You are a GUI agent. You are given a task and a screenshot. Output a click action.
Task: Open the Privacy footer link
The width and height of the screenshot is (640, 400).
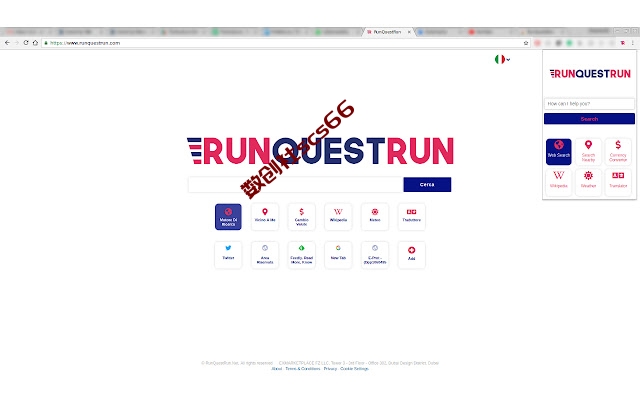point(330,369)
